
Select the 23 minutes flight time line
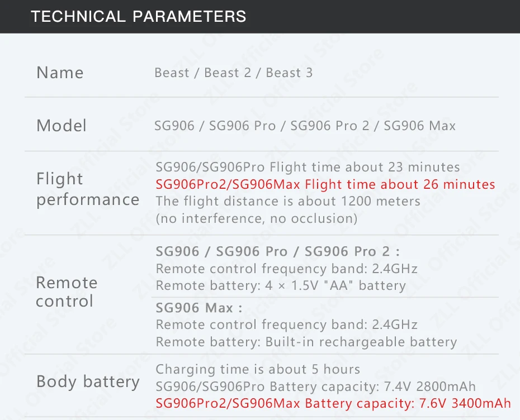308,167
